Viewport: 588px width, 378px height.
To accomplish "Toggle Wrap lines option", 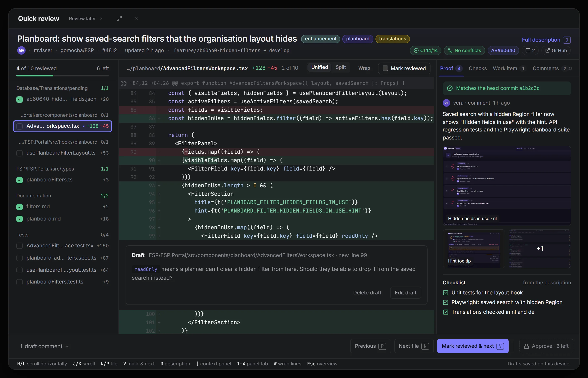I will tap(364, 68).
